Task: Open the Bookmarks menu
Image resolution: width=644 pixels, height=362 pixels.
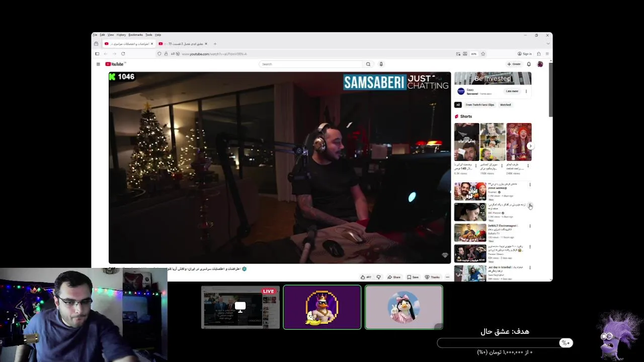Action: pyautogui.click(x=135, y=35)
